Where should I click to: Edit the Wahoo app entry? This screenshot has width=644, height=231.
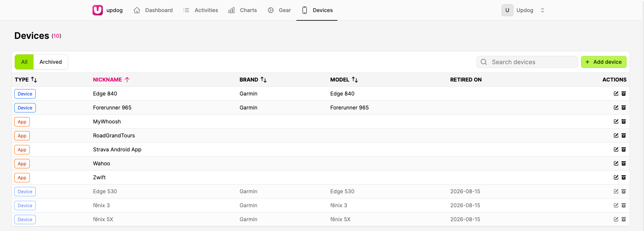point(616,163)
